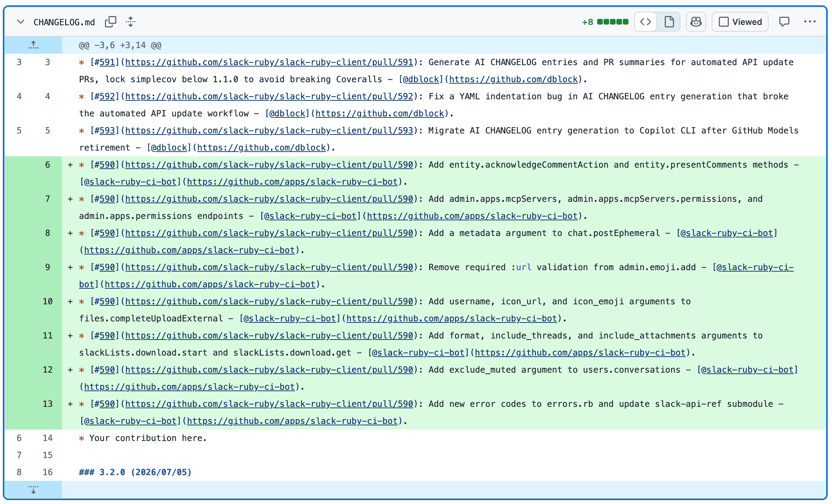Image resolution: width=832 pixels, height=504 pixels.
Task: Open dblock profile link on line 5
Action: (262, 148)
